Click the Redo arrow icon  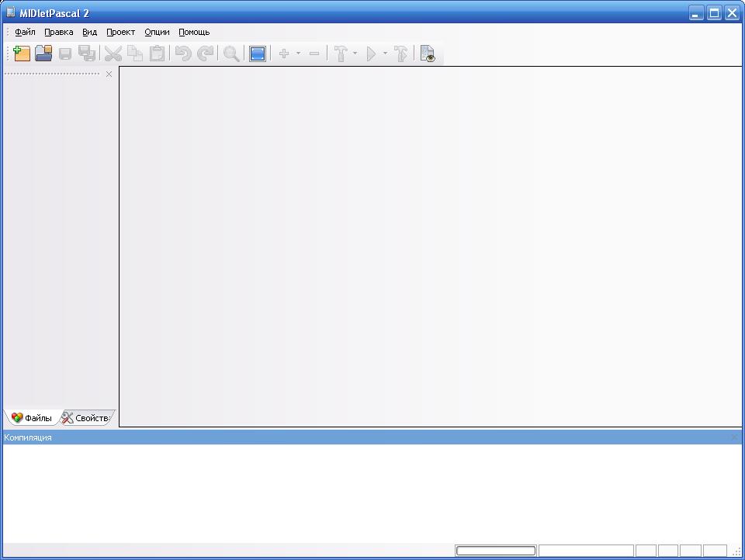point(205,54)
